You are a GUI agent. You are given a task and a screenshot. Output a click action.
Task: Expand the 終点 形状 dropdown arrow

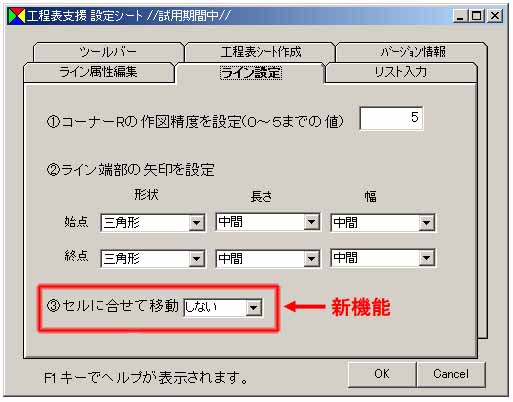pyautogui.click(x=196, y=259)
